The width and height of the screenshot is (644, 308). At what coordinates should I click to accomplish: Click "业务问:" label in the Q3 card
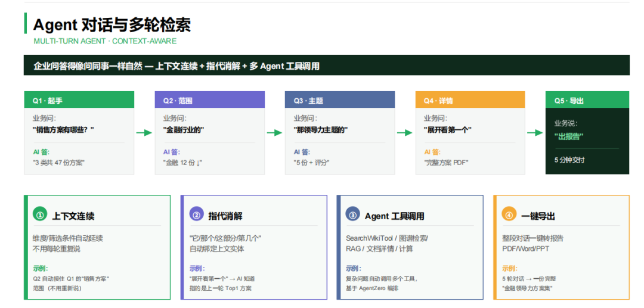point(305,119)
